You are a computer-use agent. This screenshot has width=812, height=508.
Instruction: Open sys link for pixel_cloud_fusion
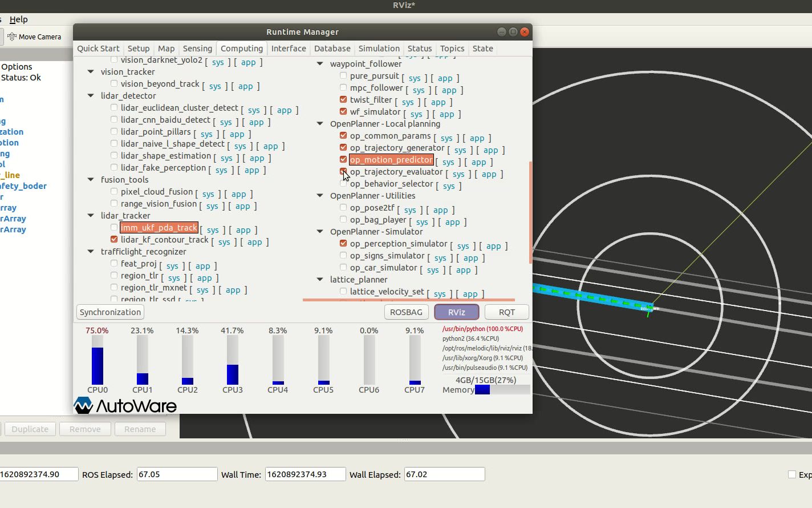(x=208, y=194)
